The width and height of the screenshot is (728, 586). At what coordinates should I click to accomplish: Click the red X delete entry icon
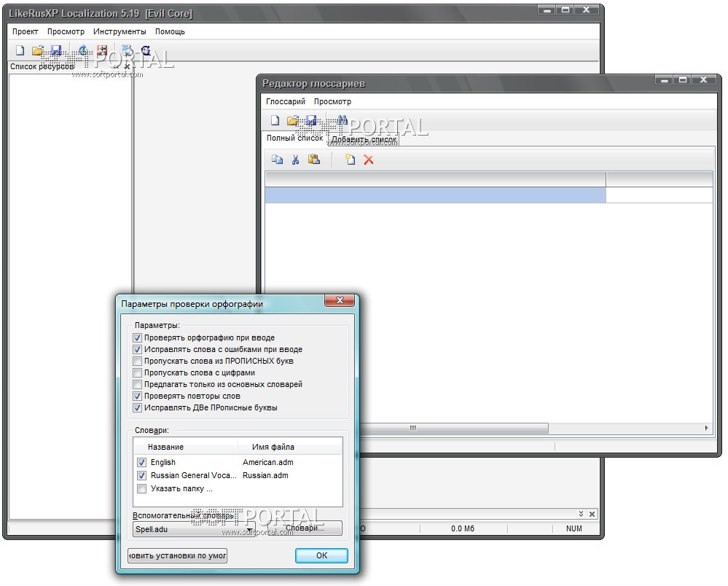coord(369,160)
